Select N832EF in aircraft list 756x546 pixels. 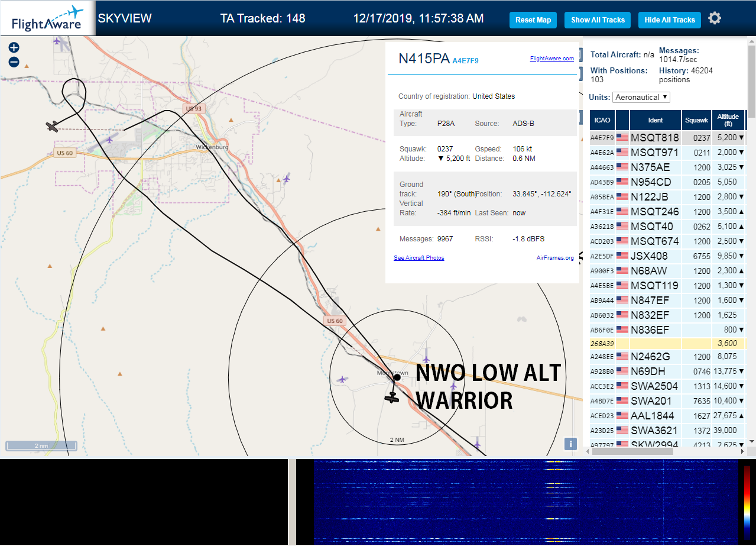tap(667, 315)
